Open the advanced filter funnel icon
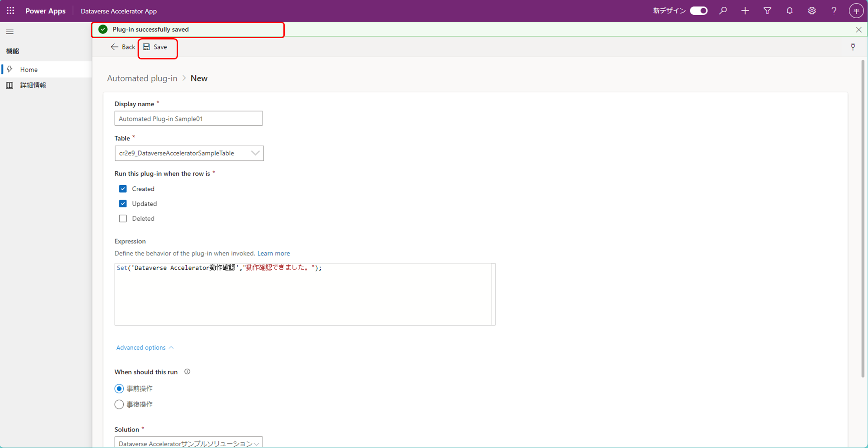Image resolution: width=868 pixels, height=448 pixels. click(x=767, y=11)
